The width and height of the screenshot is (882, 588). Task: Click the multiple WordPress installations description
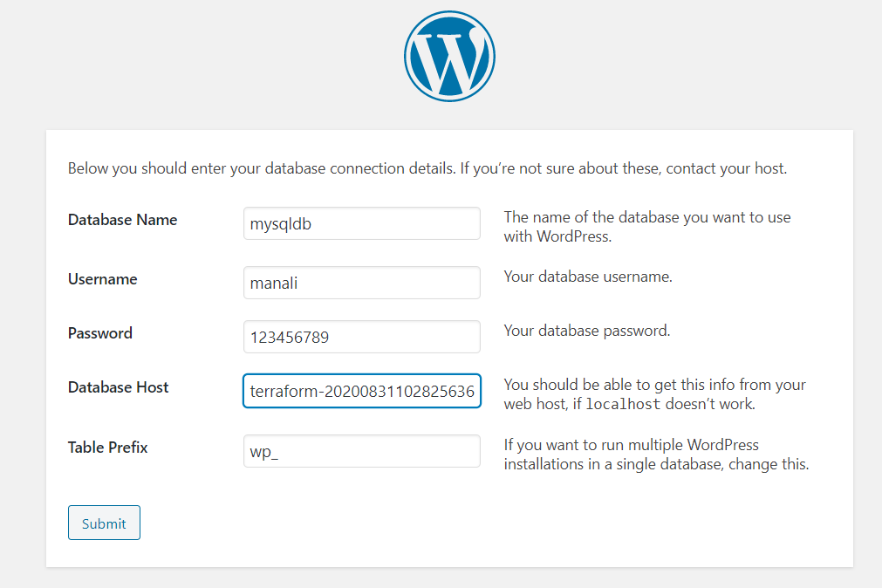656,454
